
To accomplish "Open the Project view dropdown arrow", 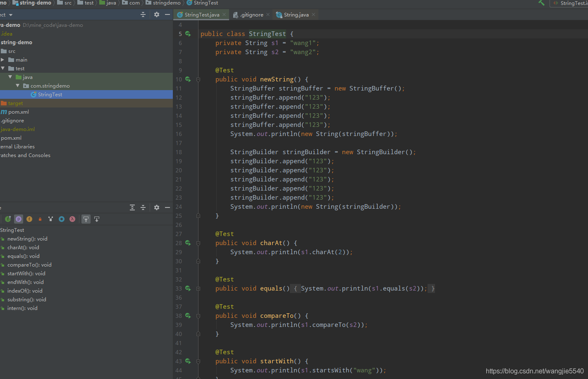I will click(11, 15).
